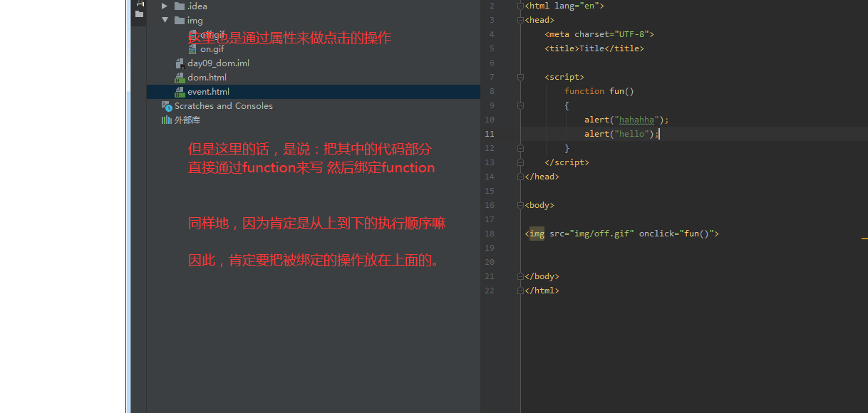Viewport: 868px width, 413px height.
Task: Select 外部库 external libraries node
Action: click(187, 120)
